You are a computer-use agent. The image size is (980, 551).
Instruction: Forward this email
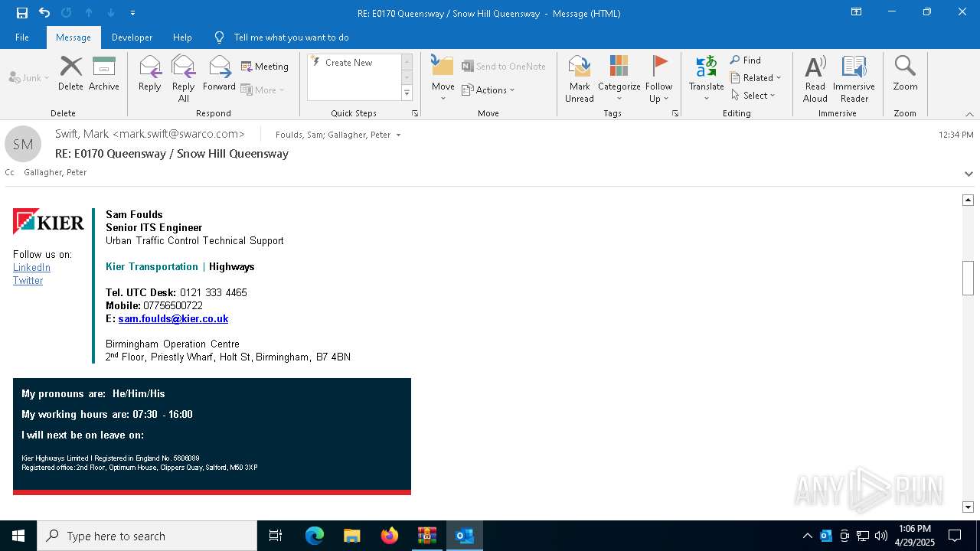click(219, 73)
